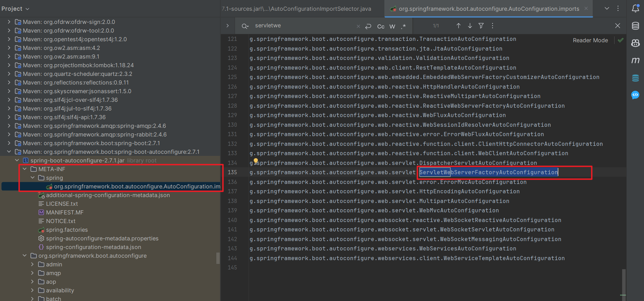Image resolution: width=644 pixels, height=301 pixels.
Task: Open the Notifications bell panel
Action: (635, 9)
